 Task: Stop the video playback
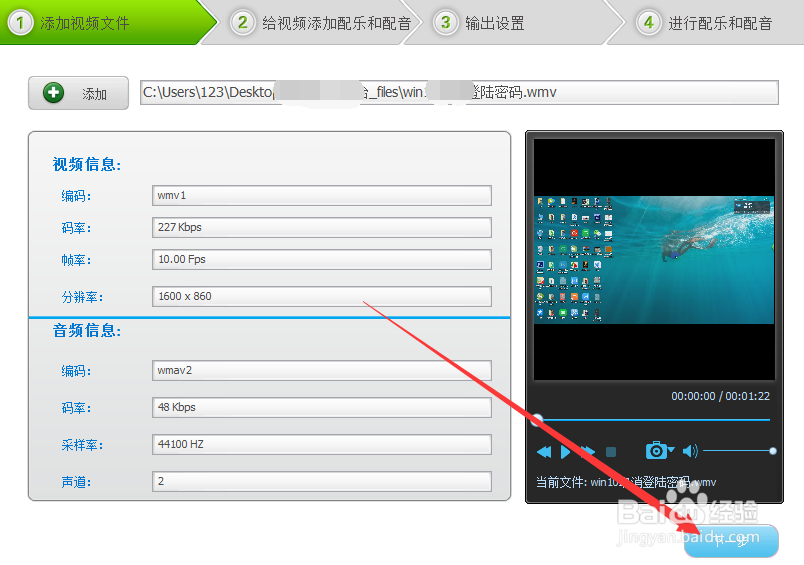click(611, 452)
